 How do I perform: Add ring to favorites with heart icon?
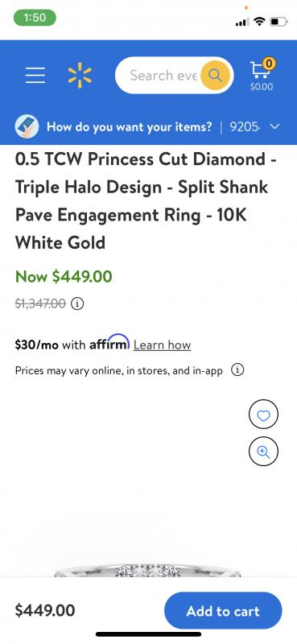[x=263, y=415]
